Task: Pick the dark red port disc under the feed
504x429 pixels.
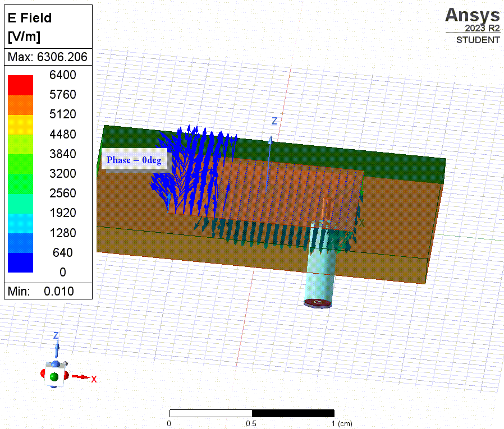Action: tap(318, 303)
